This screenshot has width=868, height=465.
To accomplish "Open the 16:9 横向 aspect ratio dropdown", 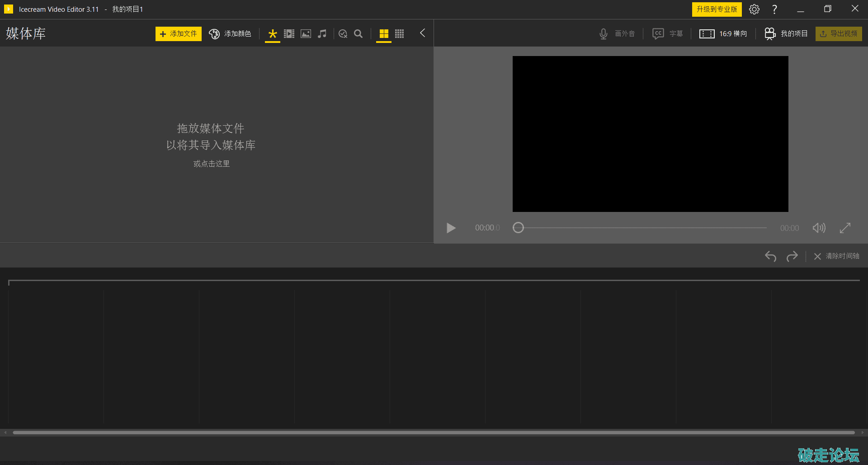I will click(723, 34).
